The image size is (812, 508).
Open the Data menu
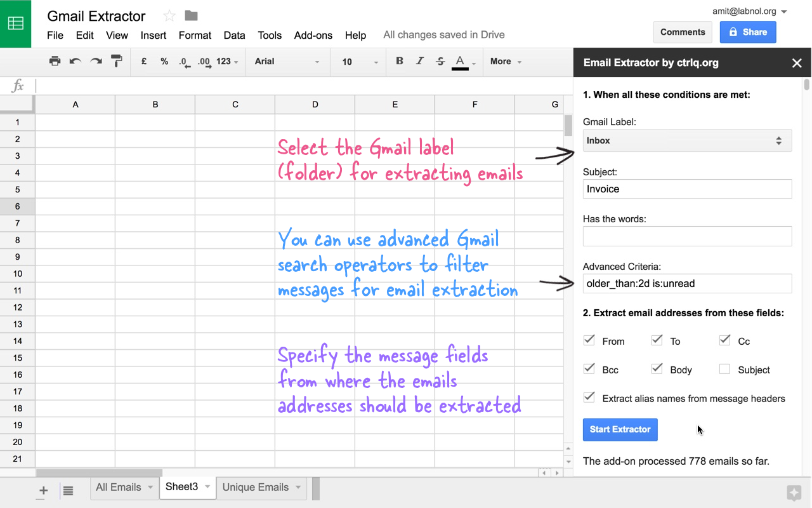pos(234,36)
